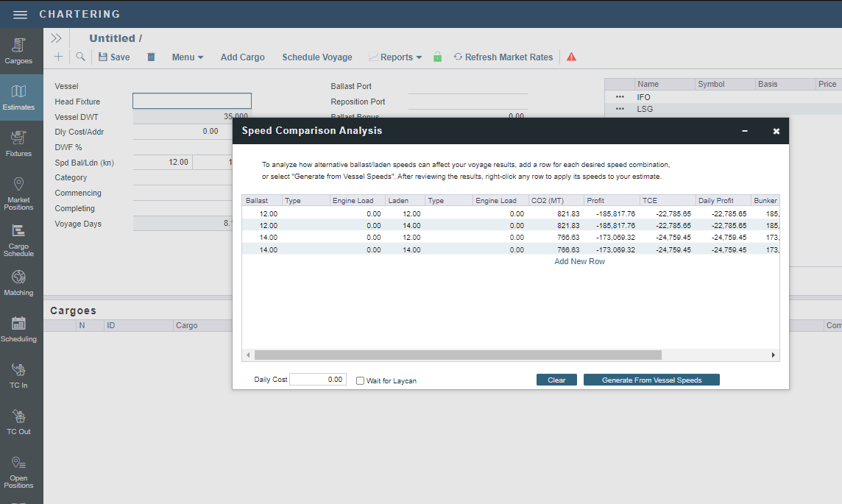Expand the Menu dropdown in toolbar
This screenshot has height=504, width=842.
[187, 57]
